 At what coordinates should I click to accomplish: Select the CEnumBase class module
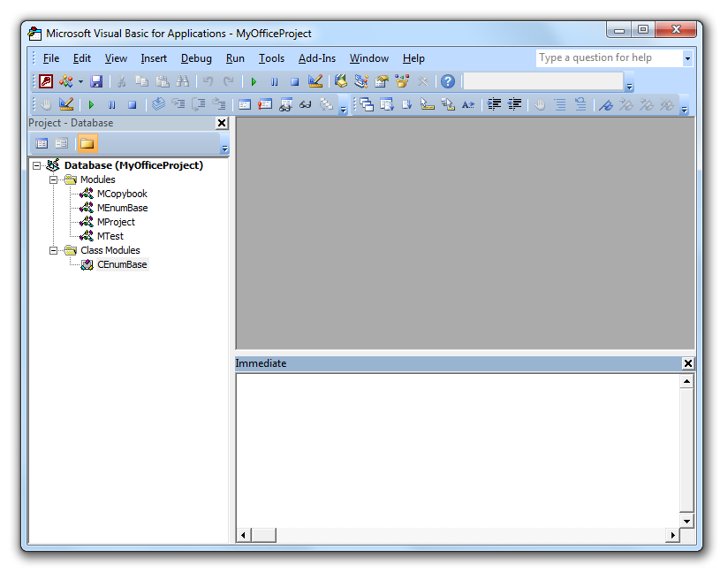tap(122, 264)
